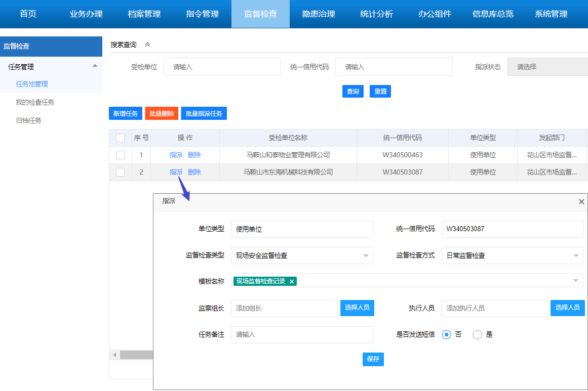Screen dimensions: 588x391
Task: Select 是 for 是否发送短信
Action: point(477,334)
